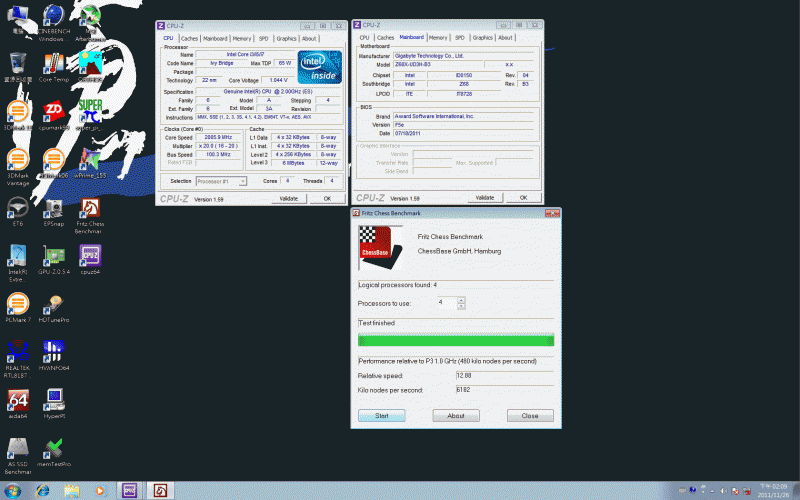Open Graphics tab in left CPU-Z window

[286, 39]
